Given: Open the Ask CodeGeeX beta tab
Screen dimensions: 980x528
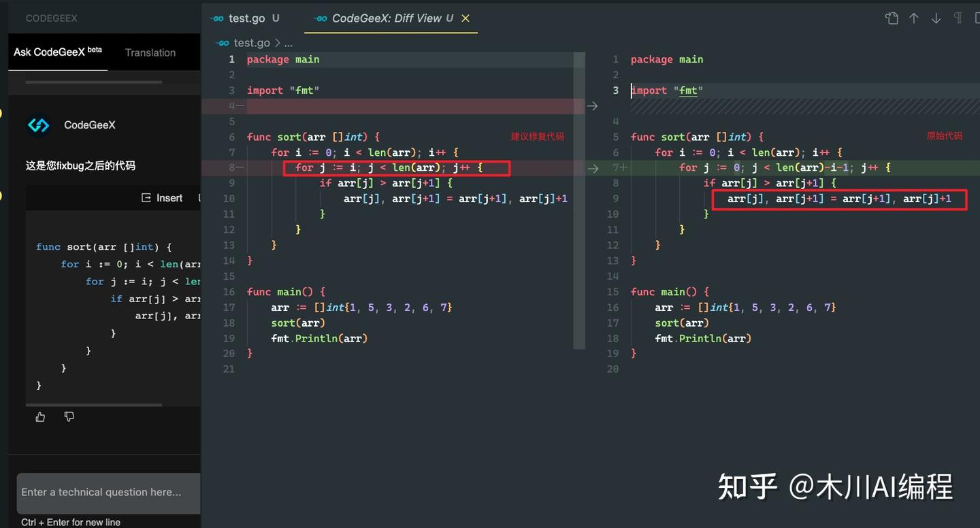Looking at the screenshot, I should (x=58, y=52).
